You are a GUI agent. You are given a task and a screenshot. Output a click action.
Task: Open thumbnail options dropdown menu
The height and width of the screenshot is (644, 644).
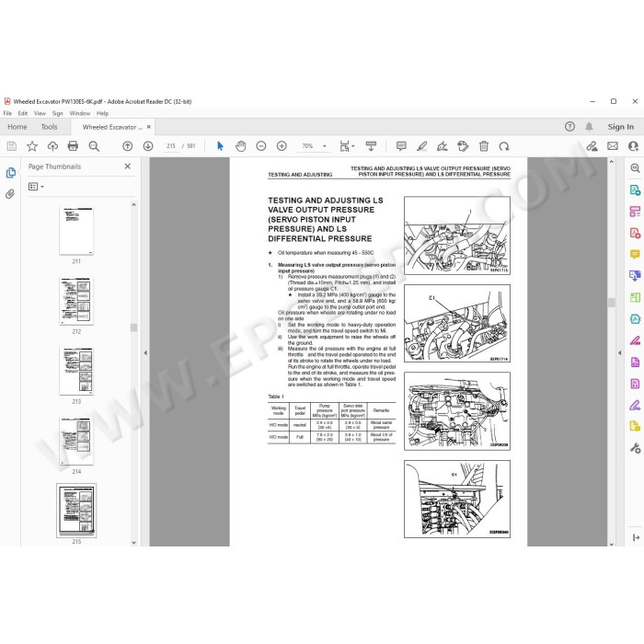pyautogui.click(x=36, y=187)
